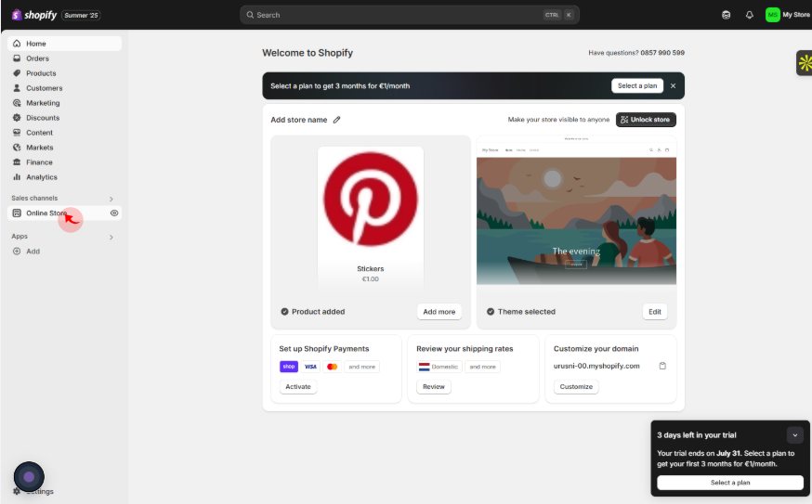Click the payments 'and more' tag
Screen dimensions: 812x504
coord(362,367)
